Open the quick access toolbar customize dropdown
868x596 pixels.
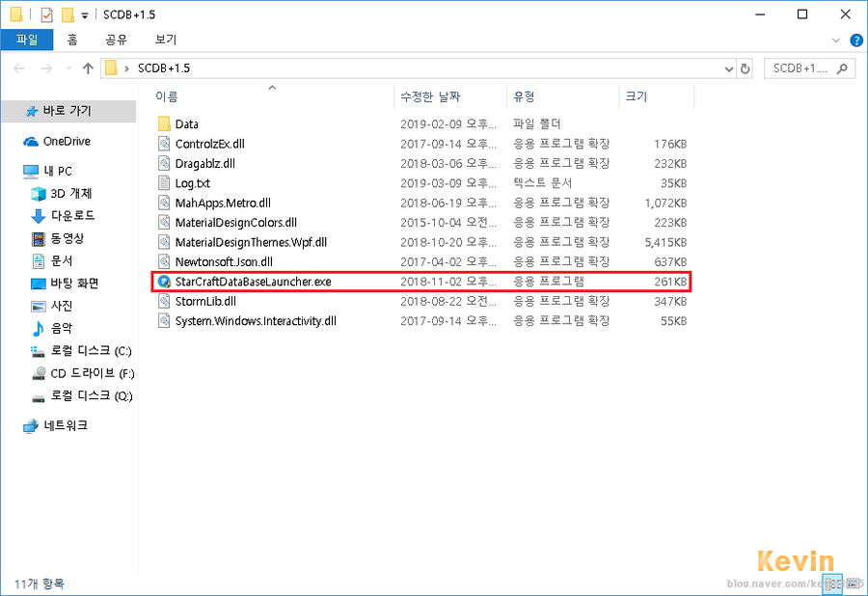pyautogui.click(x=83, y=14)
